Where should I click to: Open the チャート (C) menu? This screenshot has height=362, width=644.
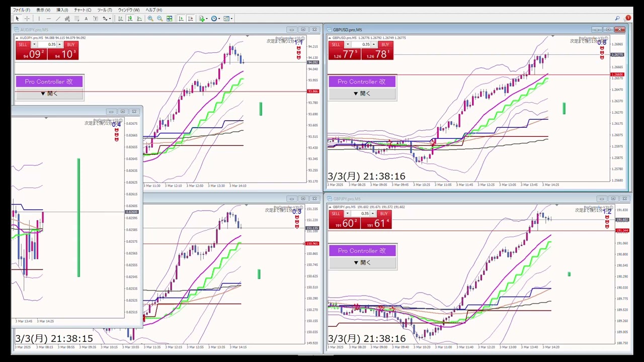coord(83,10)
